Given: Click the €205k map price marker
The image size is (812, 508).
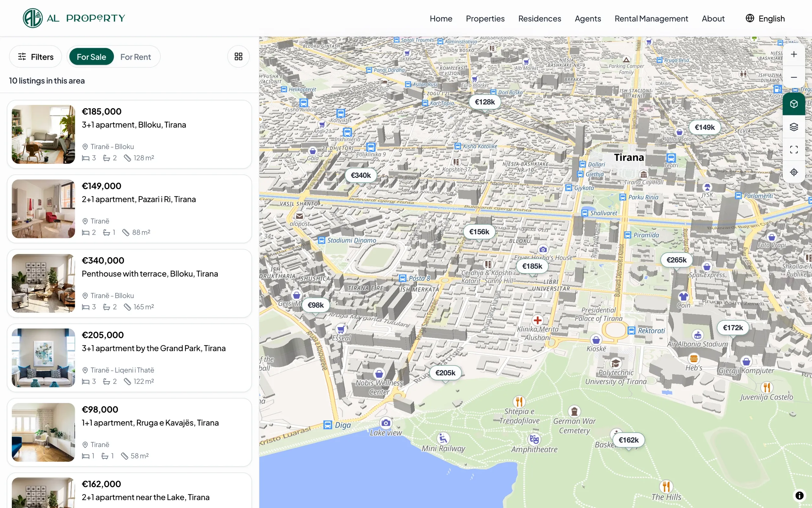Looking at the screenshot, I should 445,373.
